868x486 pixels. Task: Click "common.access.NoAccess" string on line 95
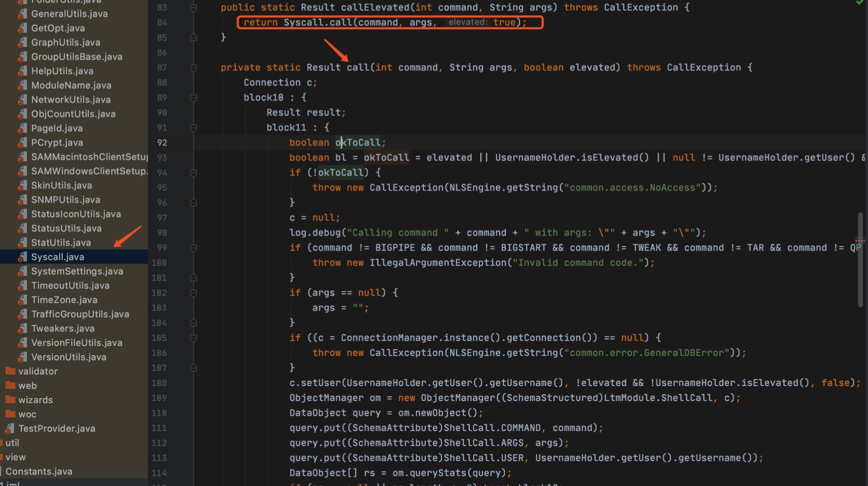click(632, 188)
